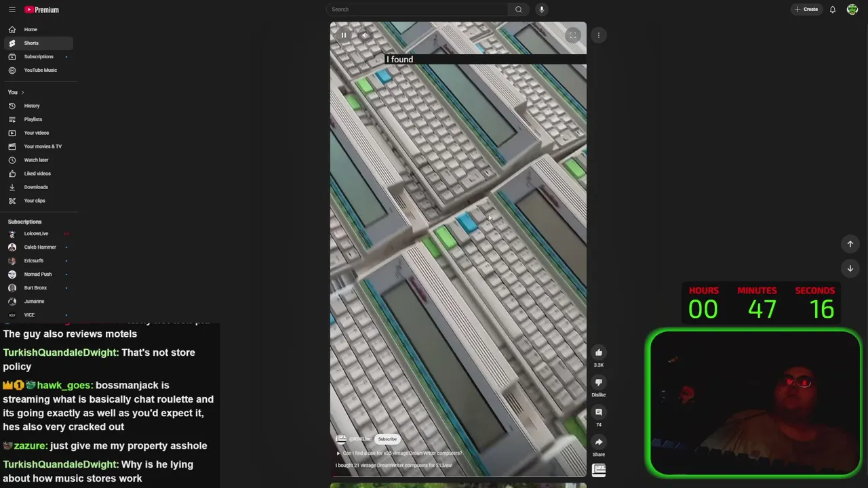Click "The guy also reviews motels" message
868x488 pixels.
(70, 333)
